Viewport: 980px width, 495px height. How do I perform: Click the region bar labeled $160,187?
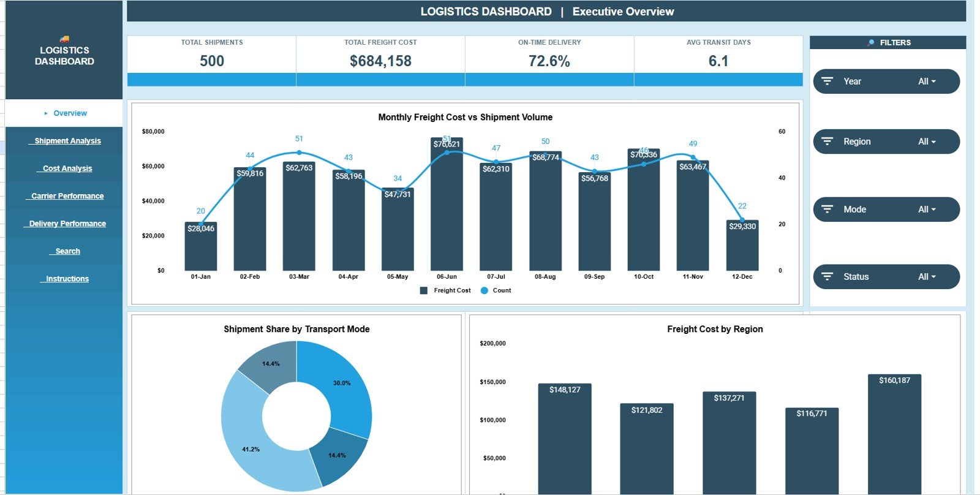(894, 434)
